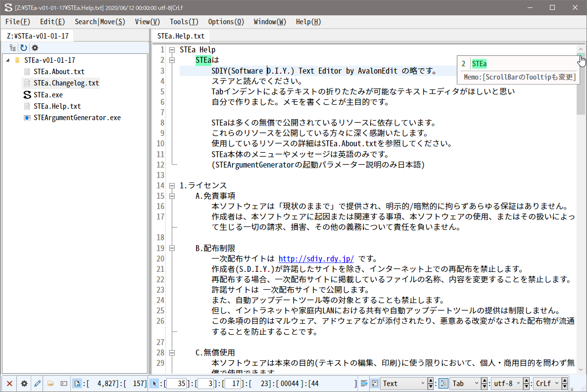Image resolution: width=587 pixels, height=392 pixels.
Task: Click the editor scrollbar down arrow
Action: pos(581,370)
